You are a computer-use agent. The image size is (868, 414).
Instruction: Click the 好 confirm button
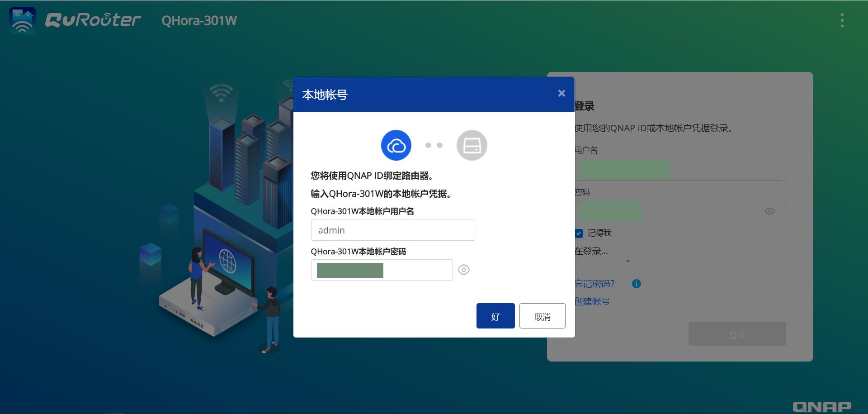pos(495,316)
